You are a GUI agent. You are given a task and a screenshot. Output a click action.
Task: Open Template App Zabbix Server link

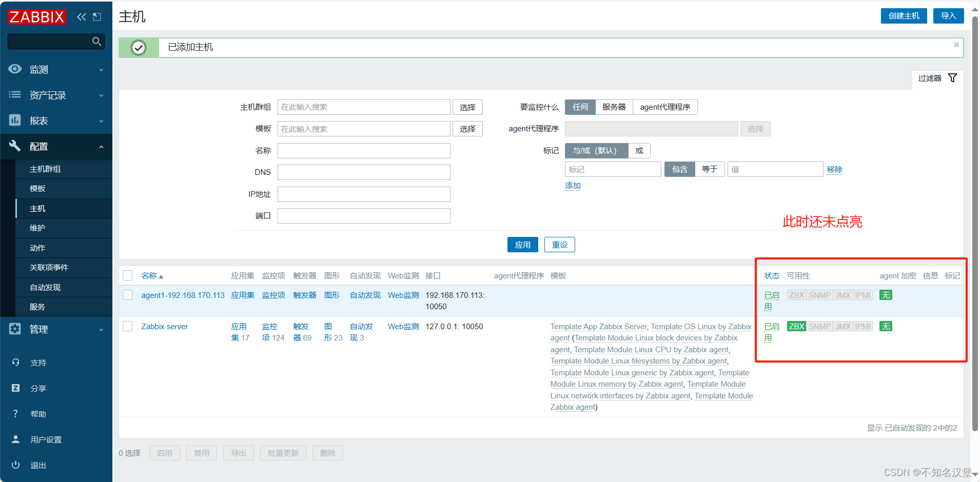[x=599, y=326]
